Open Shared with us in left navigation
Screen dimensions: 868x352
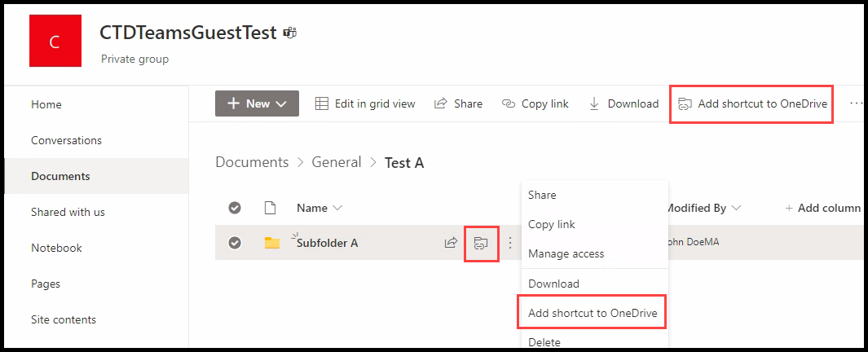click(x=68, y=212)
